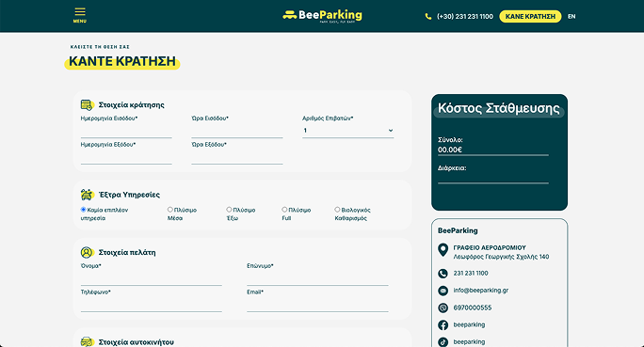Open the 'Αριθμός Επιβατών' dropdown
Image resolution: width=644 pixels, height=347 pixels.
point(347,131)
